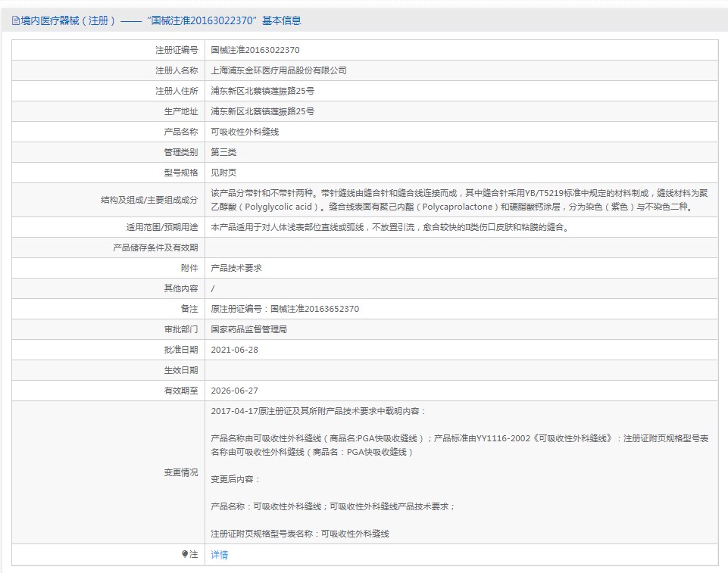Image resolution: width=728 pixels, height=573 pixels.
Task: Click the line 注册证附页规格型号表名称：可吸收性外科缝线
Action: tap(300, 534)
